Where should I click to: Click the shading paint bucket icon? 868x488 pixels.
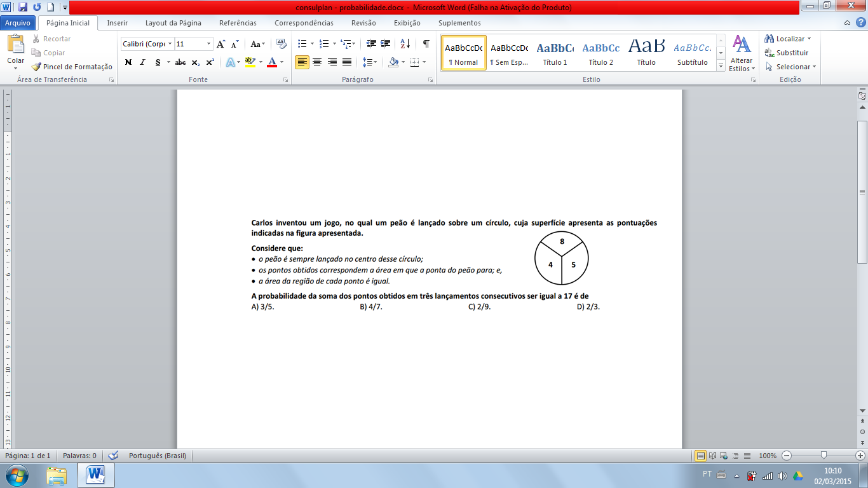[393, 62]
